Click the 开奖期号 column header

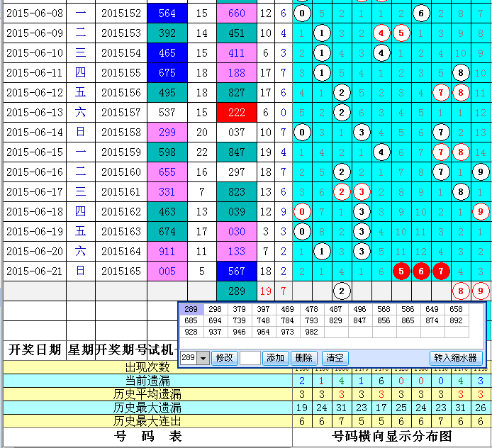[x=121, y=349]
